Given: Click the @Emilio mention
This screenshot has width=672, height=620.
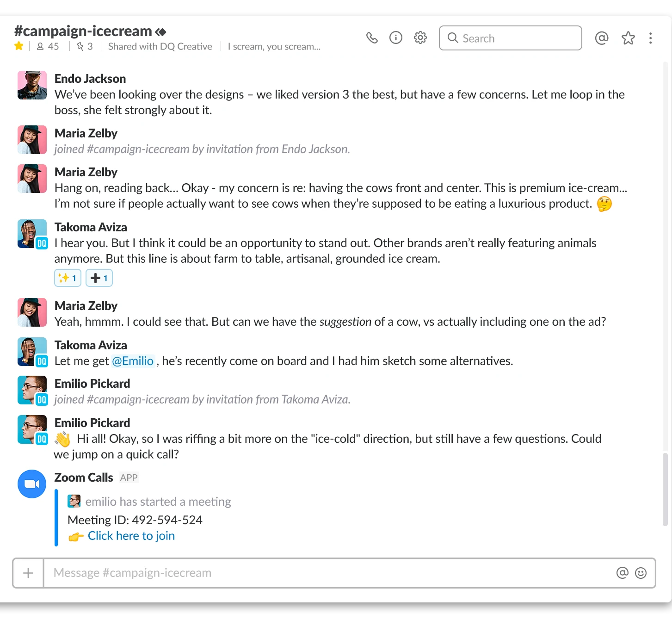Looking at the screenshot, I should [x=133, y=361].
